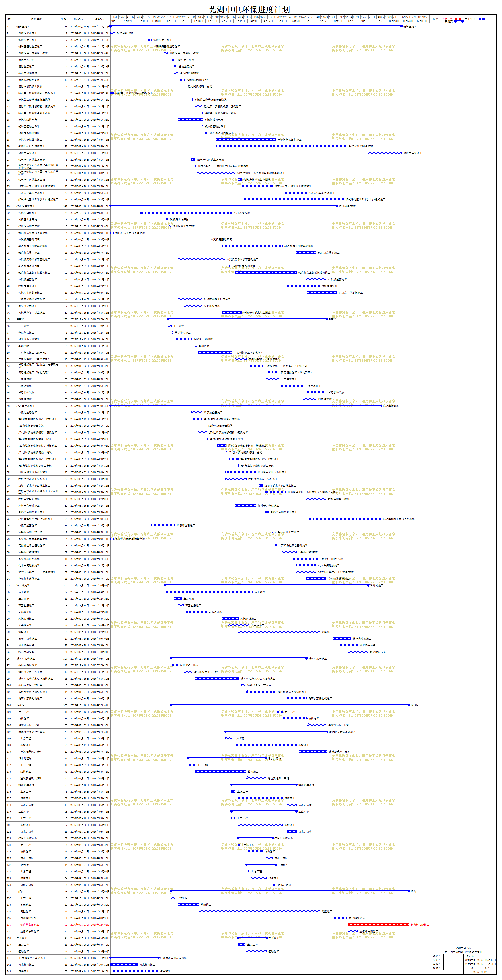
Task: Click the 一般摘要 summary bar legend symbol
Action: (x=459, y=21)
